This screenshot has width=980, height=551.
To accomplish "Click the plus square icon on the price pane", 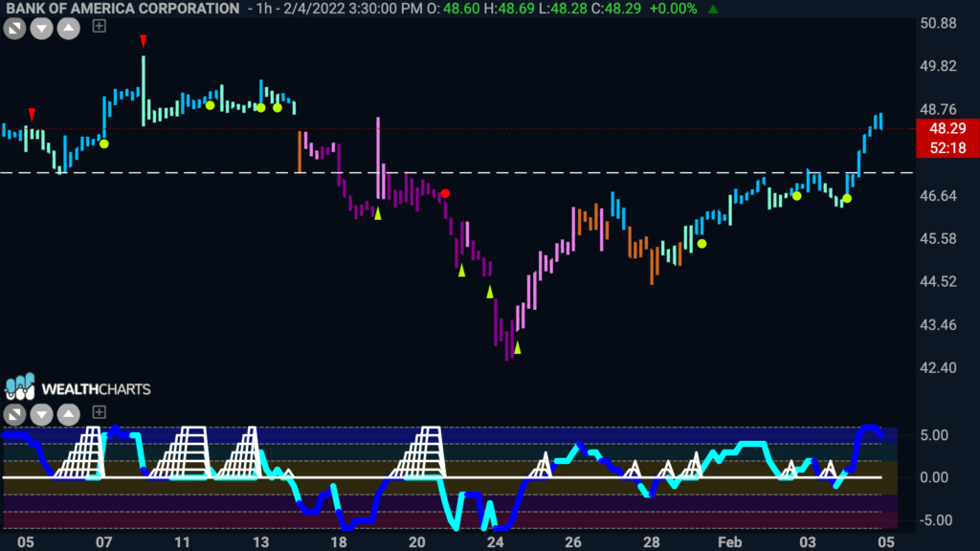I will (x=99, y=26).
